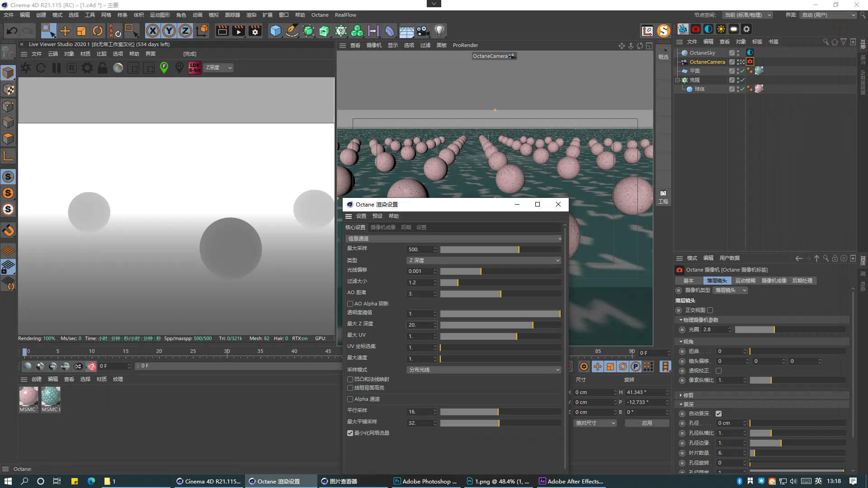The width and height of the screenshot is (868, 488).
Task: Pause render in Live Viewer
Action: [57, 68]
